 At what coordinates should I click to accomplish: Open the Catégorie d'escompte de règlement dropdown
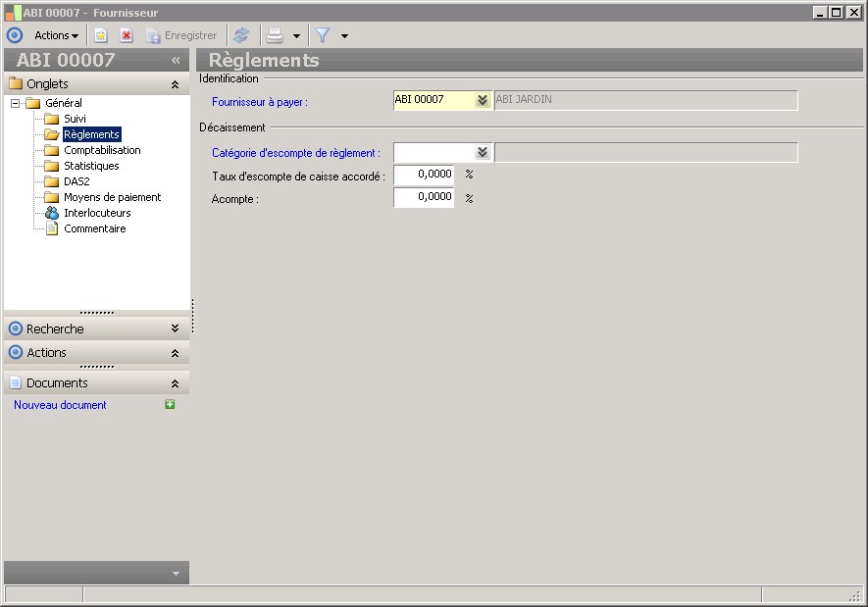point(482,153)
